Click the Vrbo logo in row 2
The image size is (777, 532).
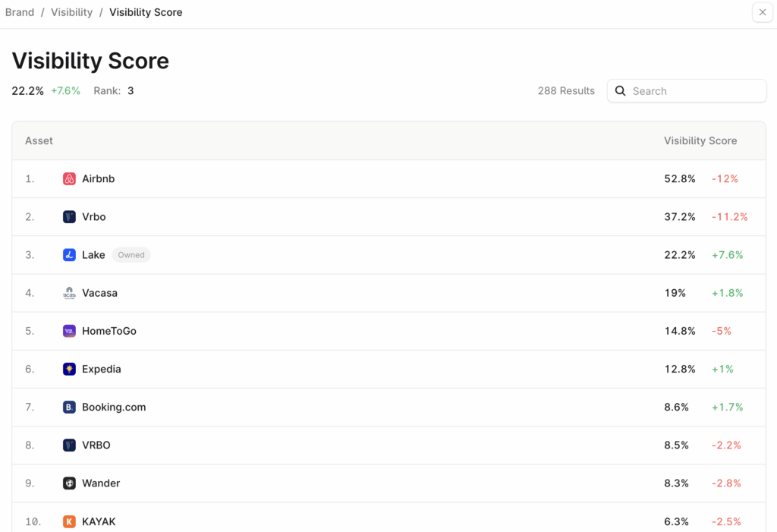pos(69,217)
